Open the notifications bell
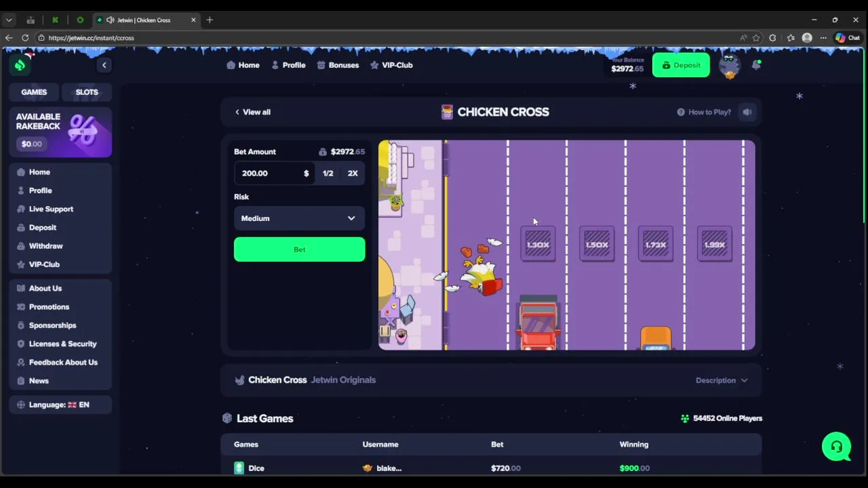Viewport: 868px width, 488px height. click(756, 65)
